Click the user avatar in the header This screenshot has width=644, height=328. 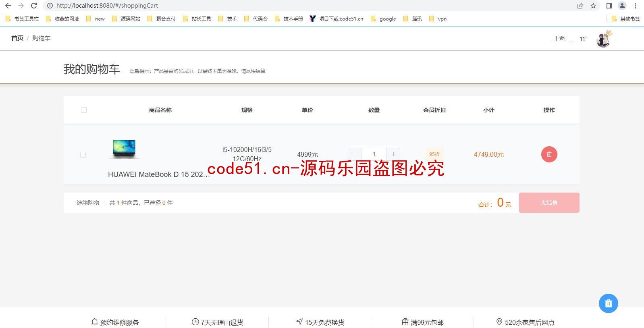click(603, 39)
